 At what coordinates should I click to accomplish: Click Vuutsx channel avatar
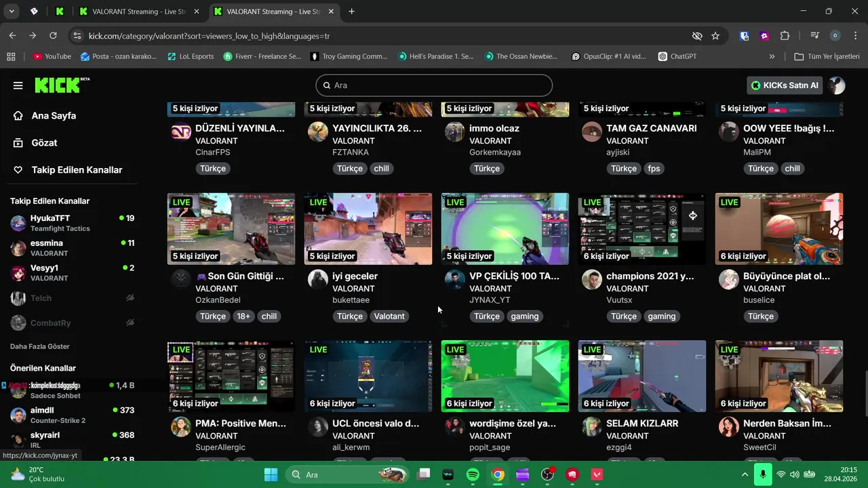click(591, 279)
